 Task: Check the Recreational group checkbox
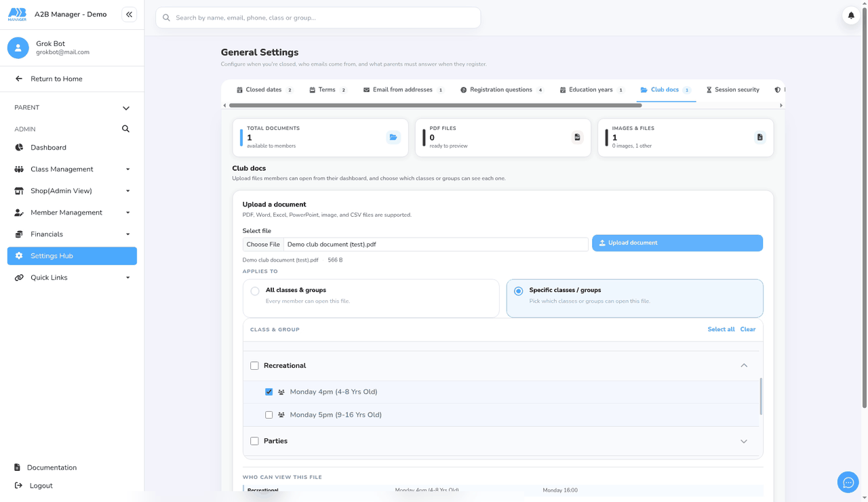[x=254, y=366]
